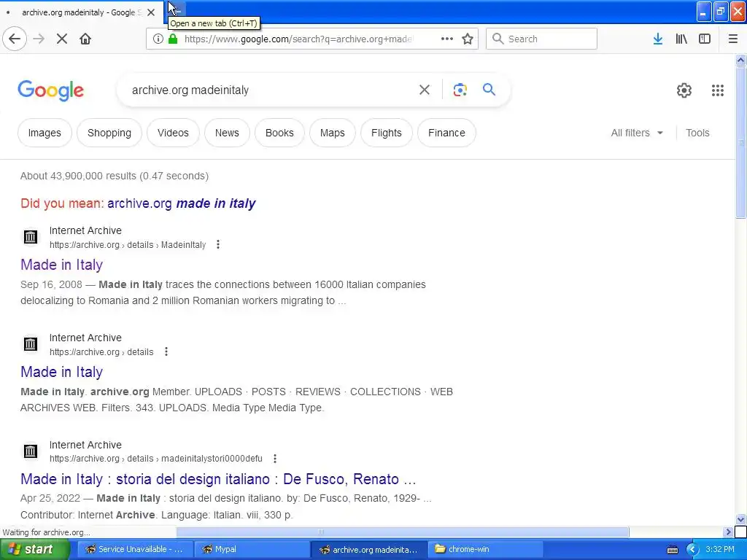Toggle the sidebar view icon
This screenshot has height=560, width=747.
click(x=705, y=39)
